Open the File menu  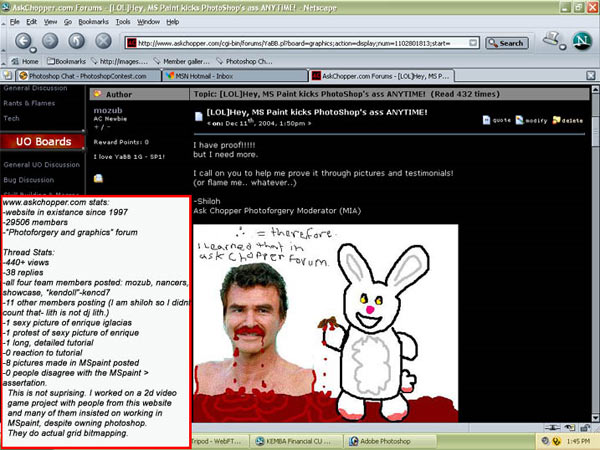[x=15, y=22]
